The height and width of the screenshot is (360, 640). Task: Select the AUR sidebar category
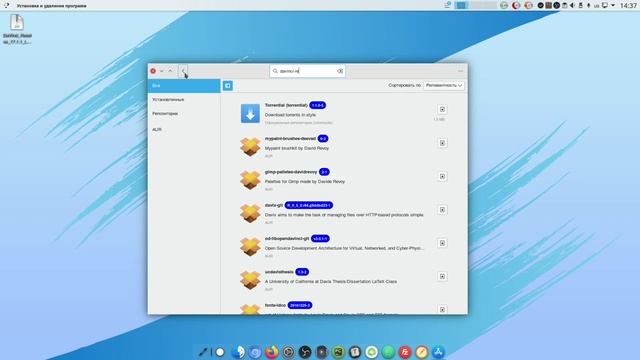184,129
